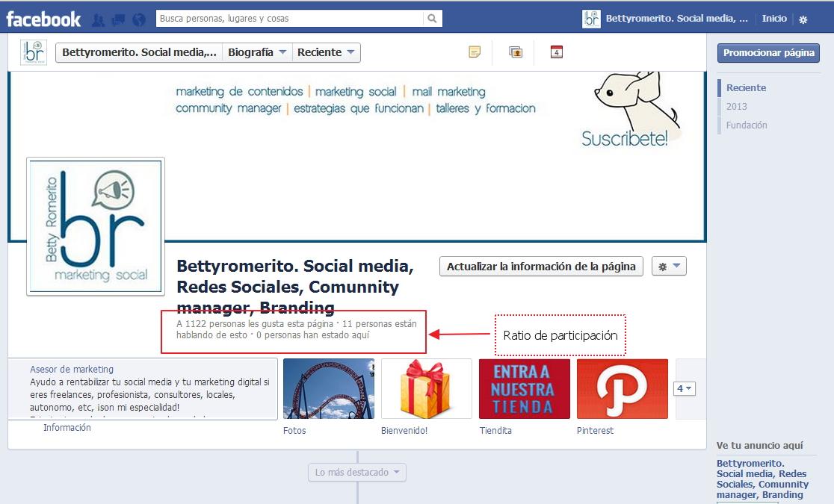Open the Información link
This screenshot has width=834, height=504.
(x=67, y=427)
